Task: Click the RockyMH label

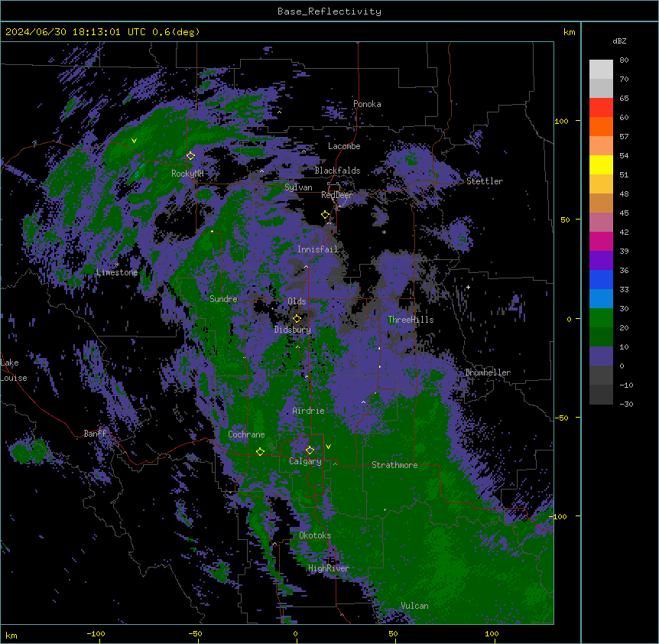Action: pyautogui.click(x=187, y=174)
